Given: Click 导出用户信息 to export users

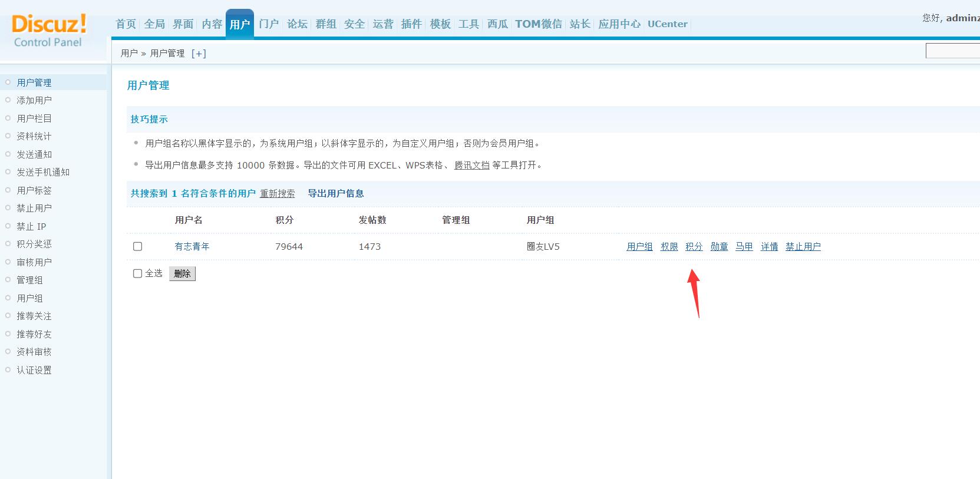Looking at the screenshot, I should [336, 193].
